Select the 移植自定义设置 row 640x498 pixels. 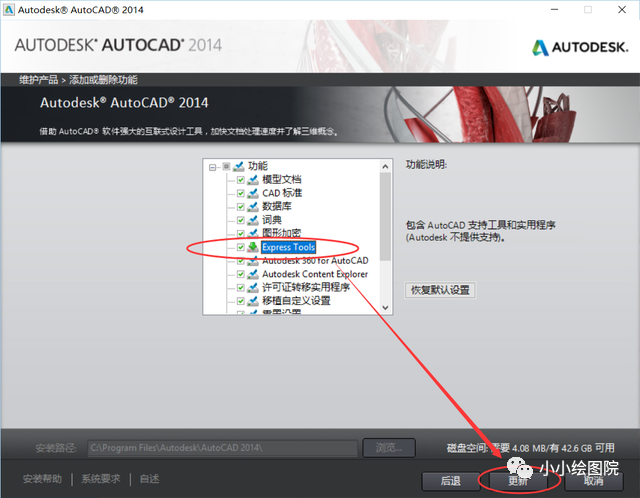pyautogui.click(x=296, y=301)
